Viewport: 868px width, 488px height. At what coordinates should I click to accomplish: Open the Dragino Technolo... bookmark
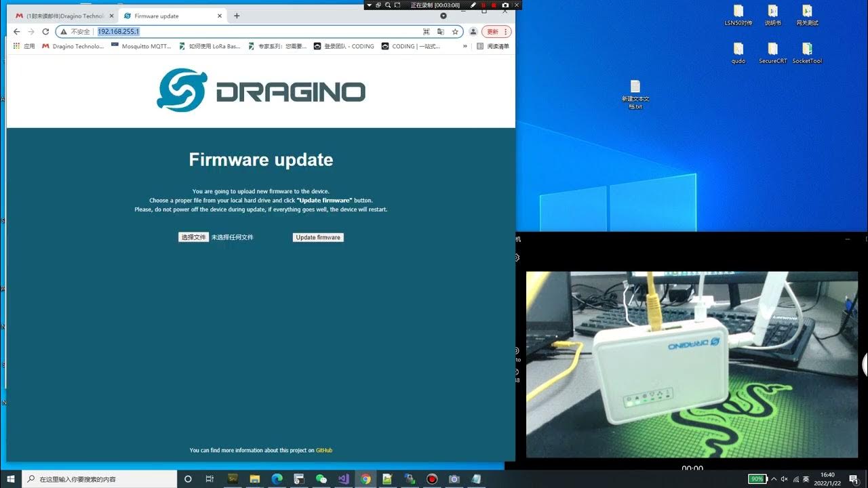coord(73,47)
